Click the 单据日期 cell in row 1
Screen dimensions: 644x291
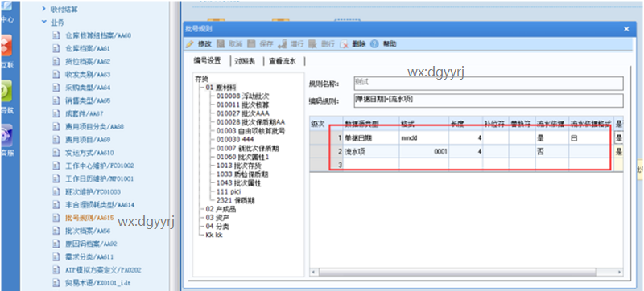click(x=371, y=138)
